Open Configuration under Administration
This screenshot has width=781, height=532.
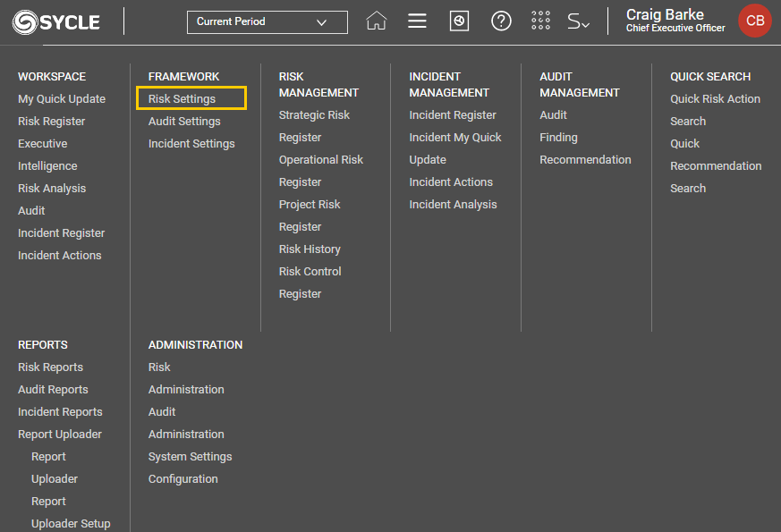point(183,479)
